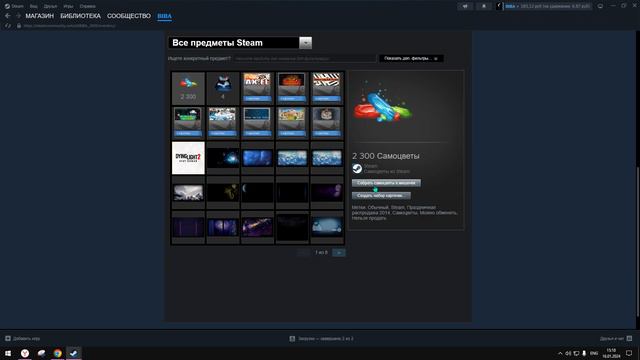The height and width of the screenshot is (360, 640).
Task: Open the 'Все предметы Steam' inventory dropdown
Action: [240, 43]
